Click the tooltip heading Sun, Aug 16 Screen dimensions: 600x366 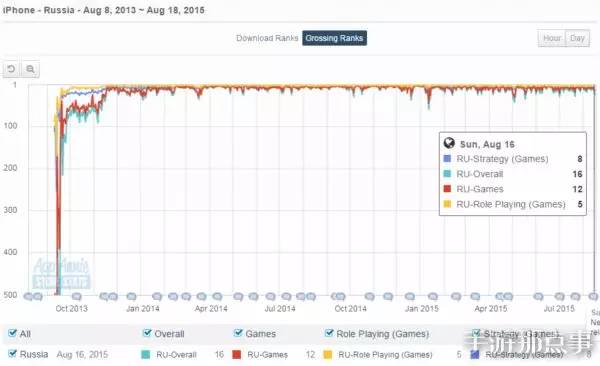(487, 144)
